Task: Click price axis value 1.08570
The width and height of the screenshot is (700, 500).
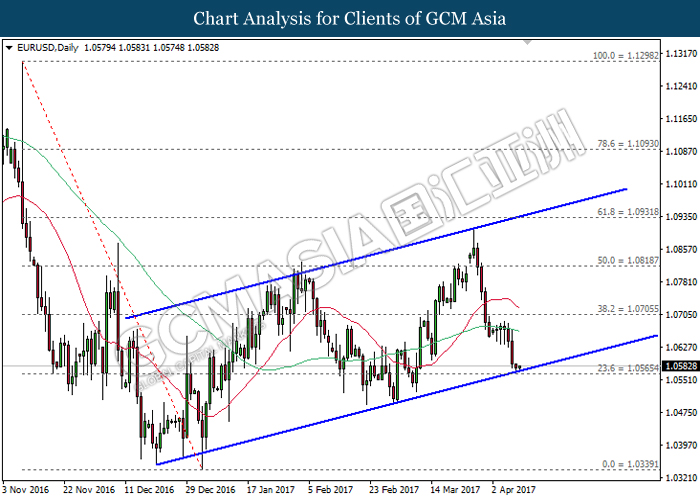Action: [681, 249]
